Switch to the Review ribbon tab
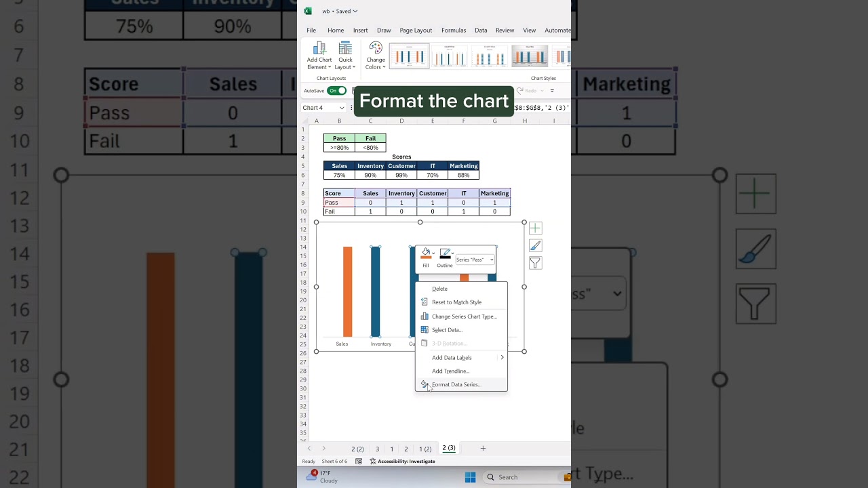This screenshot has width=868, height=488. pyautogui.click(x=505, y=30)
